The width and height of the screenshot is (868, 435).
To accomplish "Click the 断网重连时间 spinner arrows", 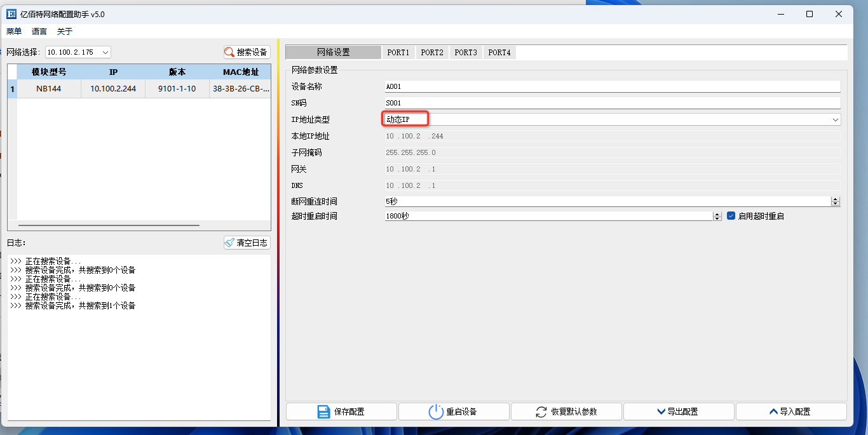I will [x=836, y=201].
